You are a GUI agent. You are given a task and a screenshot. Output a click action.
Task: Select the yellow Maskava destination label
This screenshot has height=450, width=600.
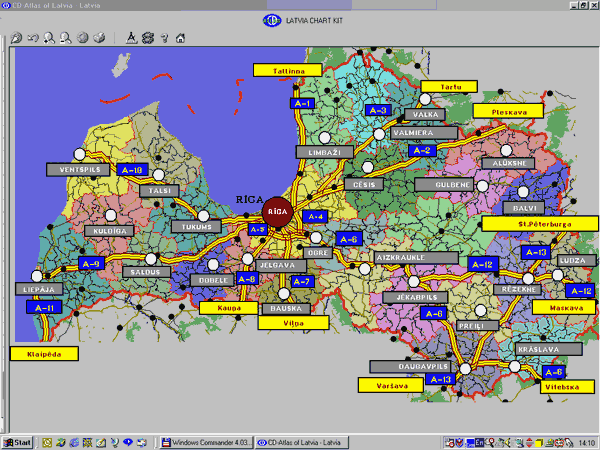[564, 308]
